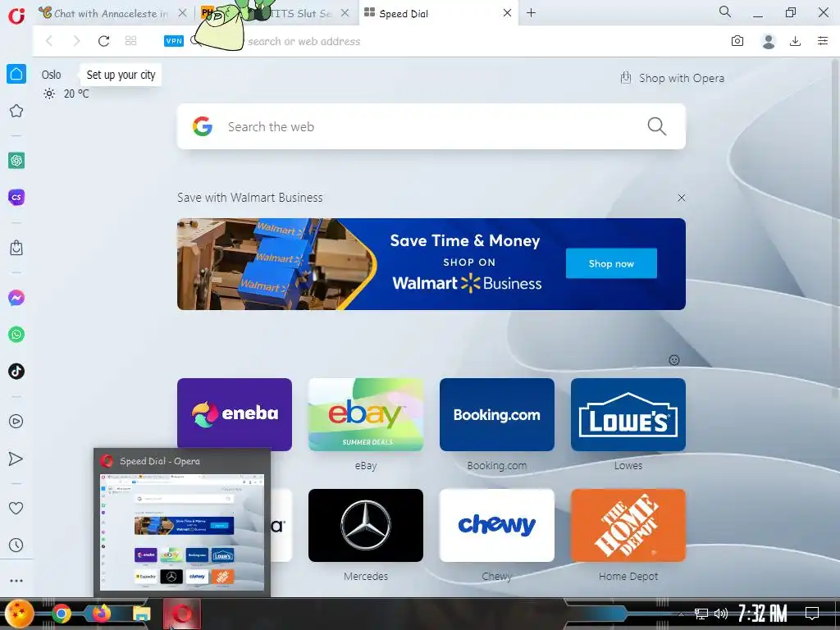840x630 pixels.
Task: Open the Oslo weather widget
Action: [x=64, y=84]
